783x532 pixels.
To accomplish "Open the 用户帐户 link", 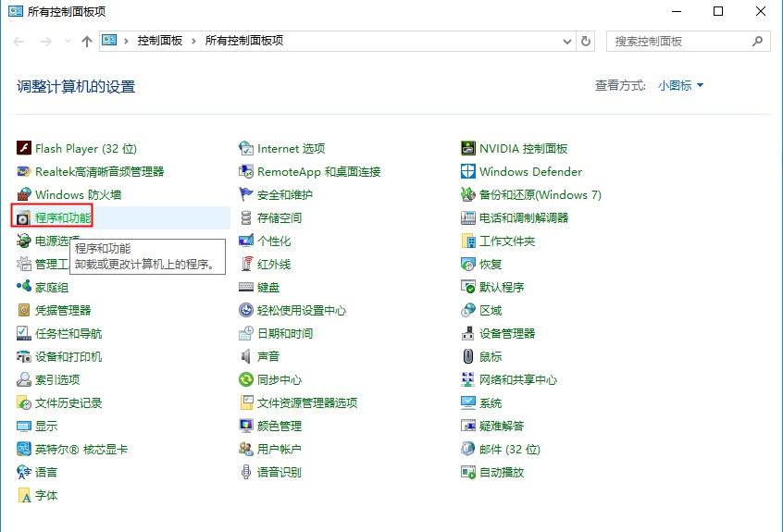I will [x=280, y=449].
